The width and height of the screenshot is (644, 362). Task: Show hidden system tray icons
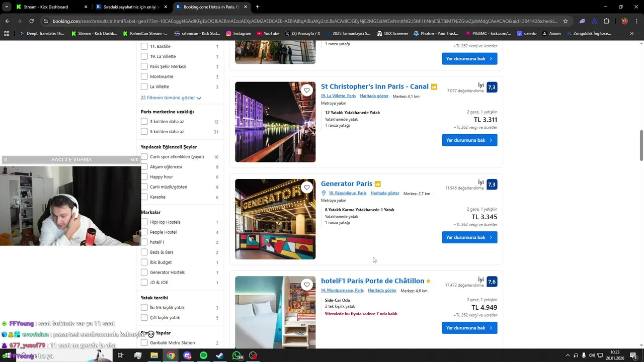[x=568, y=355]
